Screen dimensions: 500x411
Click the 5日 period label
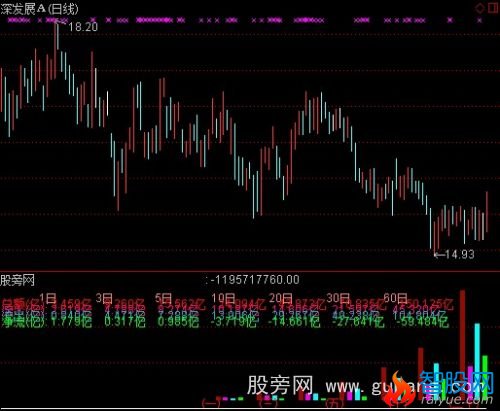(x=163, y=298)
